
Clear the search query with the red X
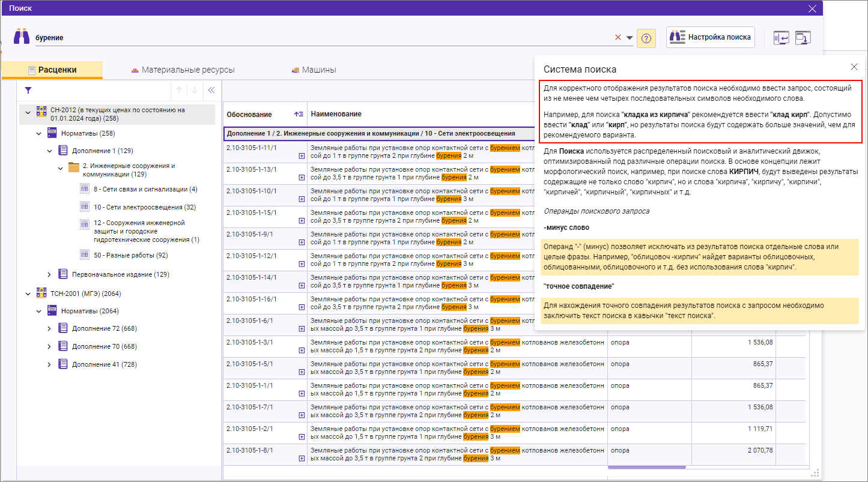tap(618, 37)
